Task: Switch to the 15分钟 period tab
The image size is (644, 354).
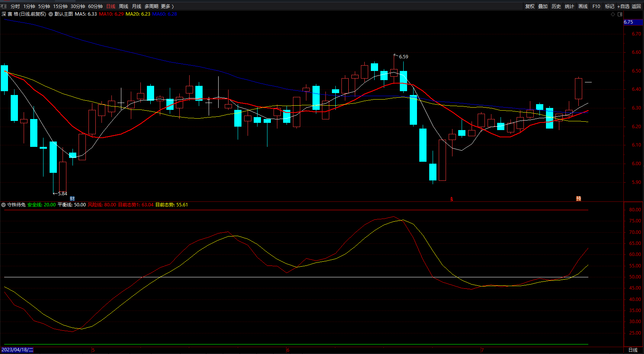Action: [x=60, y=6]
